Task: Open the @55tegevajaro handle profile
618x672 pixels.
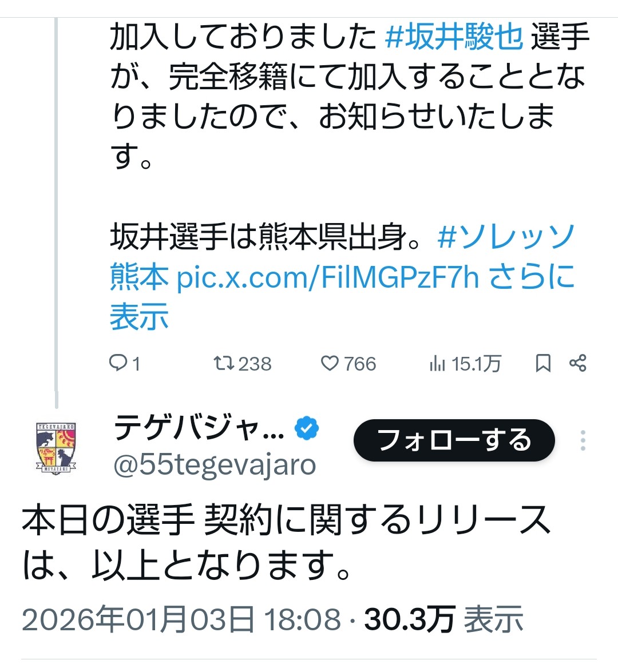Action: click(x=215, y=466)
